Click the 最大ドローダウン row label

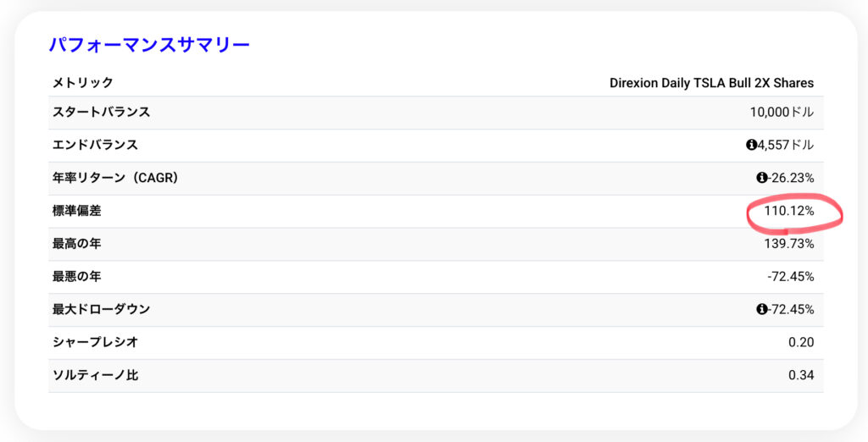tap(102, 309)
